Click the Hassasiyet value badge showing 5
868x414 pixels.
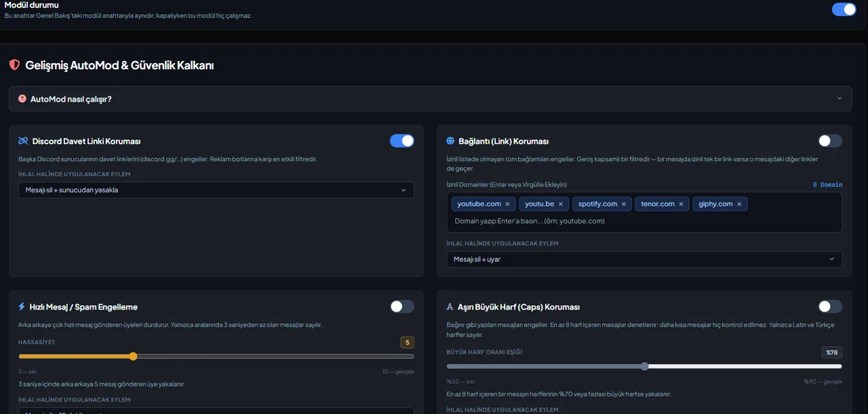pyautogui.click(x=407, y=342)
